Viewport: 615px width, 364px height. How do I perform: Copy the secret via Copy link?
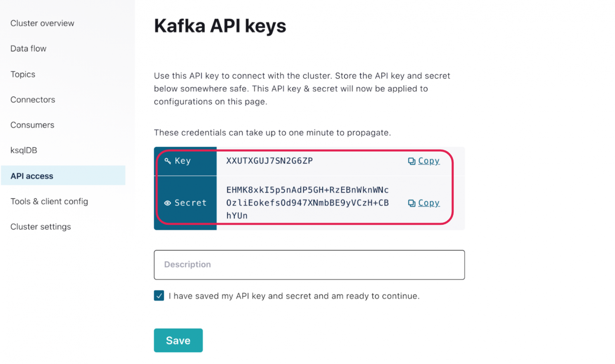tap(428, 203)
